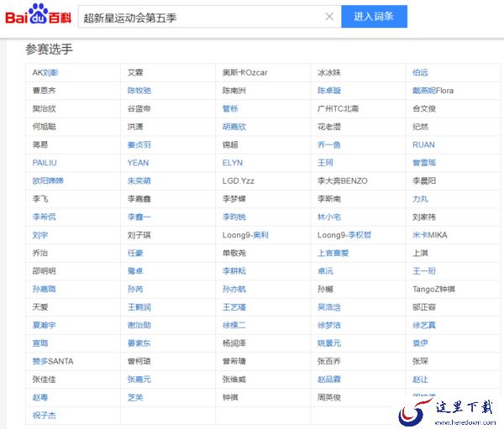Screen dimensions: 504x429
Task: Open the 孙芮 link
Action: 135,289
